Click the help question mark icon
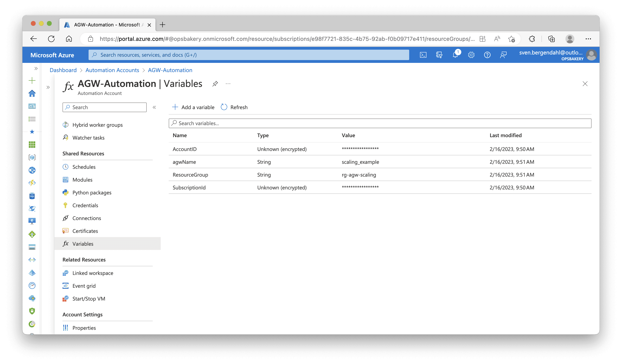The image size is (622, 364). pyautogui.click(x=487, y=55)
